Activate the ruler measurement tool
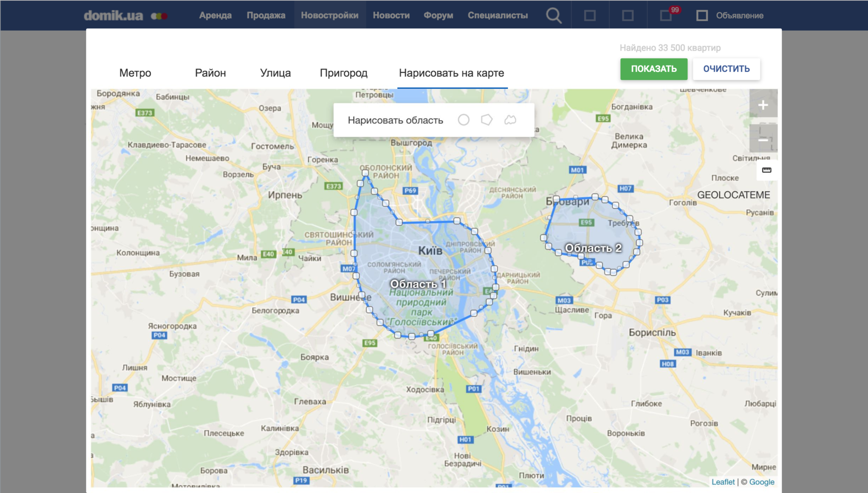Screen dimensions: 868x493 click(767, 170)
